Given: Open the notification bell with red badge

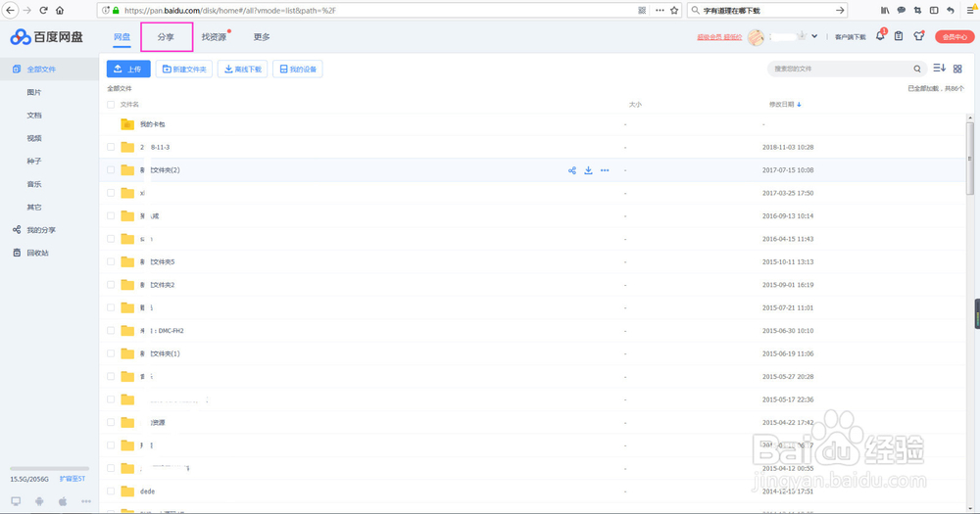Looking at the screenshot, I should coord(880,36).
